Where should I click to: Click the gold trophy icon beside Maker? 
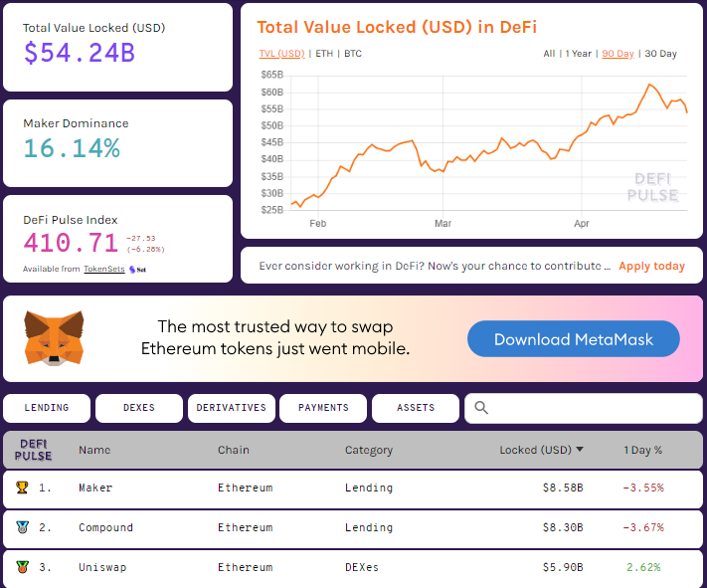tap(22, 488)
